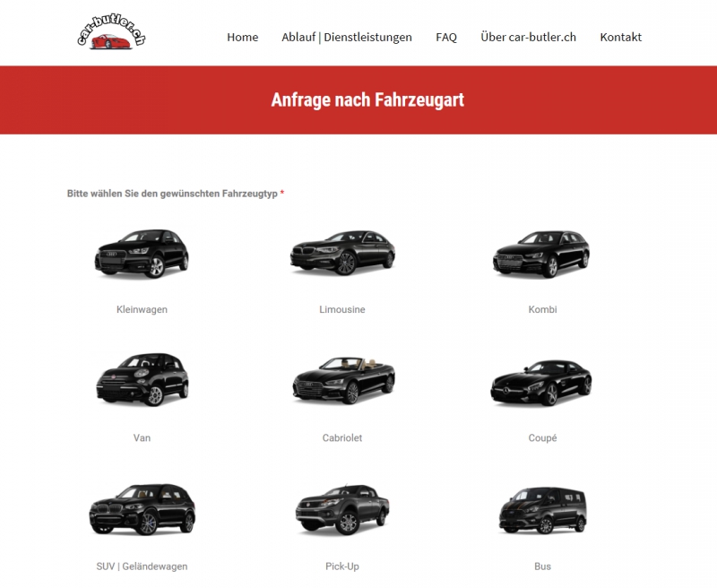The width and height of the screenshot is (717, 588).
Task: Choose the Bus label
Action: [542, 566]
